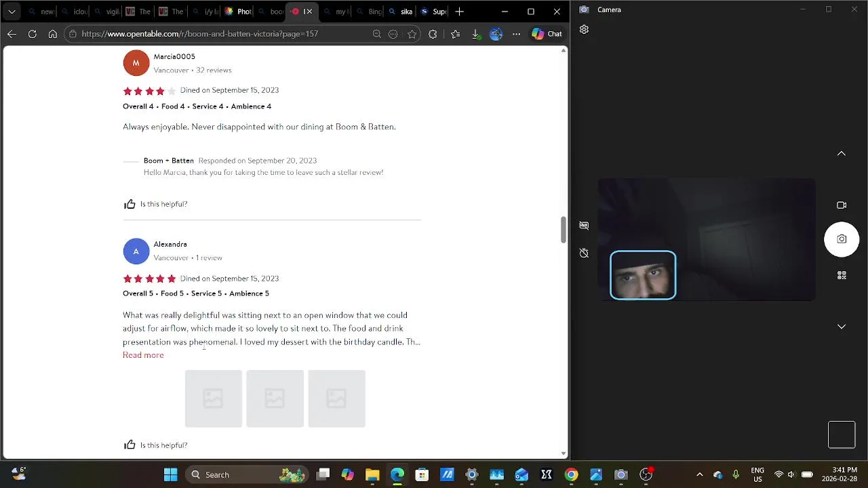Image resolution: width=868 pixels, height=488 pixels.
Task: Open browser downloads icon
Action: click(x=475, y=34)
